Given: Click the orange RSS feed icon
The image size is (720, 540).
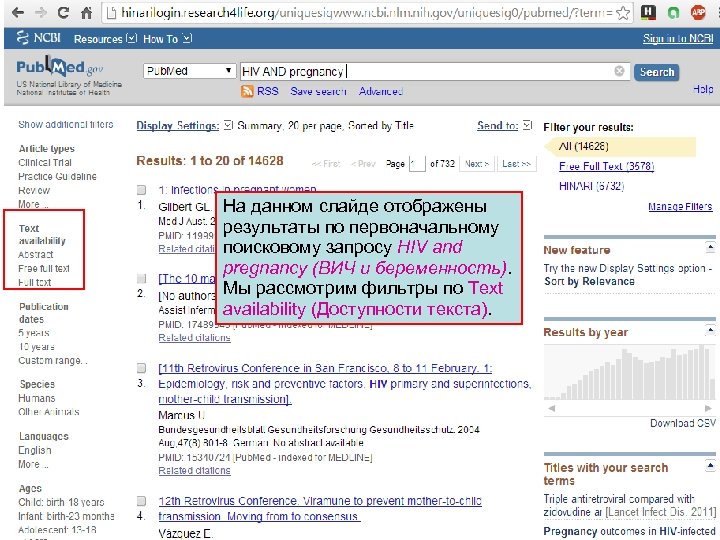Looking at the screenshot, I should tap(247, 91).
